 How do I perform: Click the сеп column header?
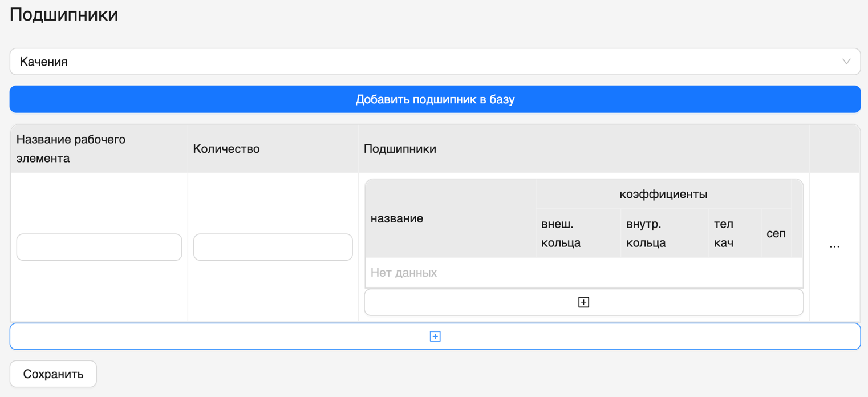coord(776,232)
